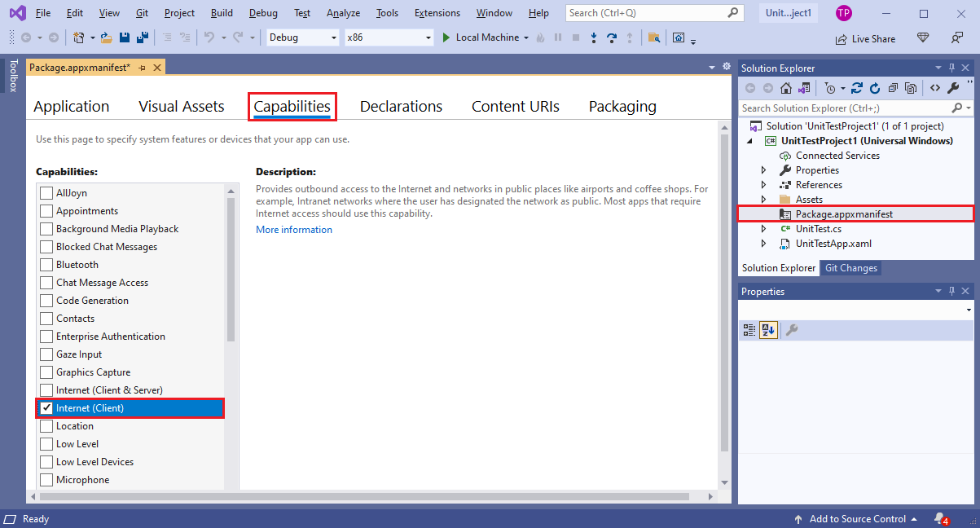Click the TP user account avatar
This screenshot has height=528, width=980.
pyautogui.click(x=844, y=13)
